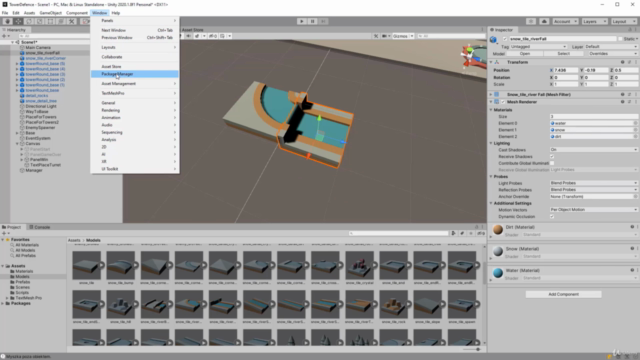640x360 pixels.
Task: Collapse the Transform component
Action: click(491, 62)
